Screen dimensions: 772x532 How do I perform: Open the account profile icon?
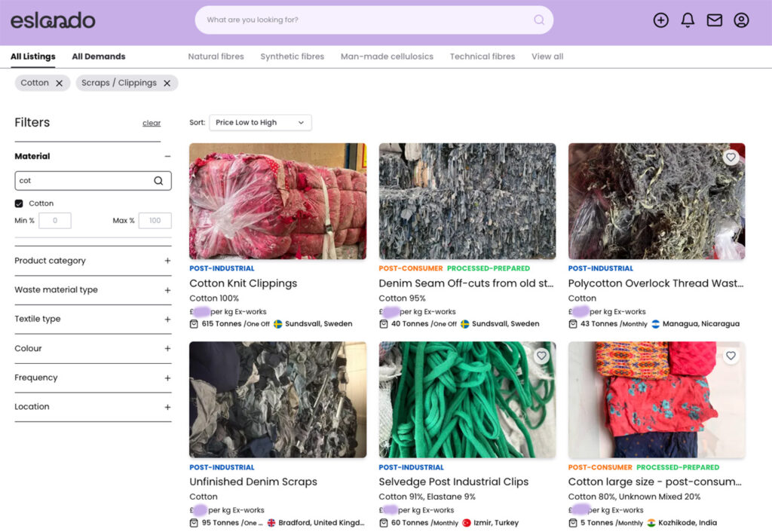pos(741,20)
